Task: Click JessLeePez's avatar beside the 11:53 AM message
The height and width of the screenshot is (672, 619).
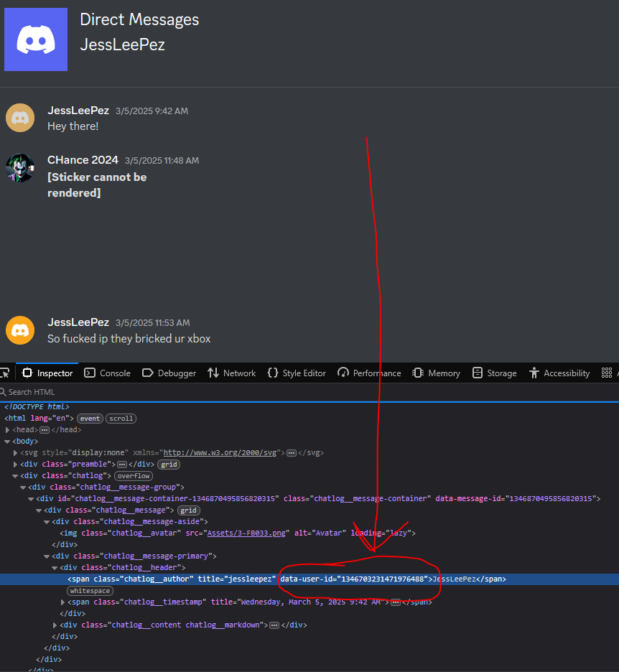Action: point(20,330)
